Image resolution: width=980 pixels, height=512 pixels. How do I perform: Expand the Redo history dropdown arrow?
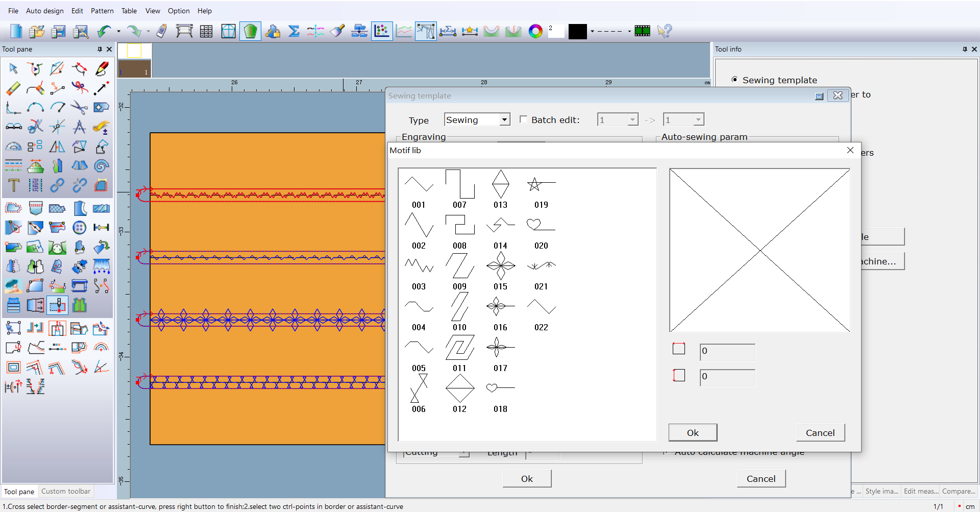point(149,31)
